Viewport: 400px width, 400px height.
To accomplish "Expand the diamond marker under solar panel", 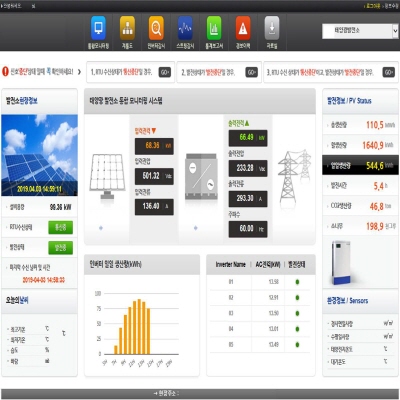I will pos(101,228).
